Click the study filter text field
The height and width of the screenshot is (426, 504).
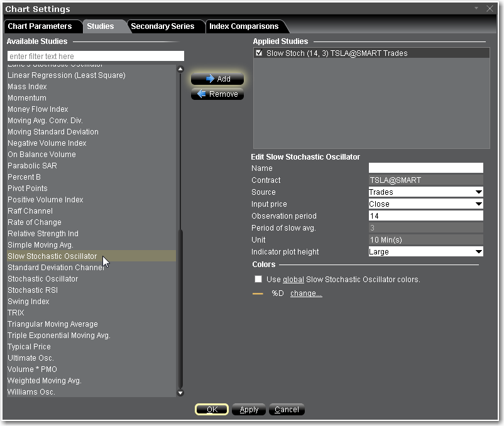point(96,57)
